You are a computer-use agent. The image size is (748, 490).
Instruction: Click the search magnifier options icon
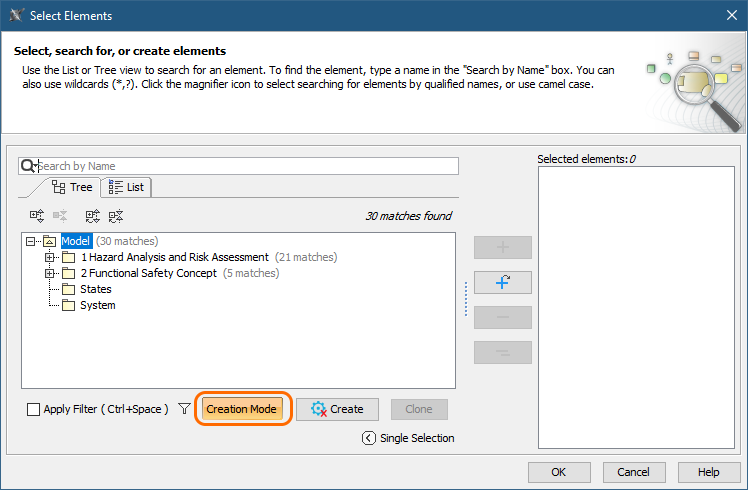click(x=29, y=166)
